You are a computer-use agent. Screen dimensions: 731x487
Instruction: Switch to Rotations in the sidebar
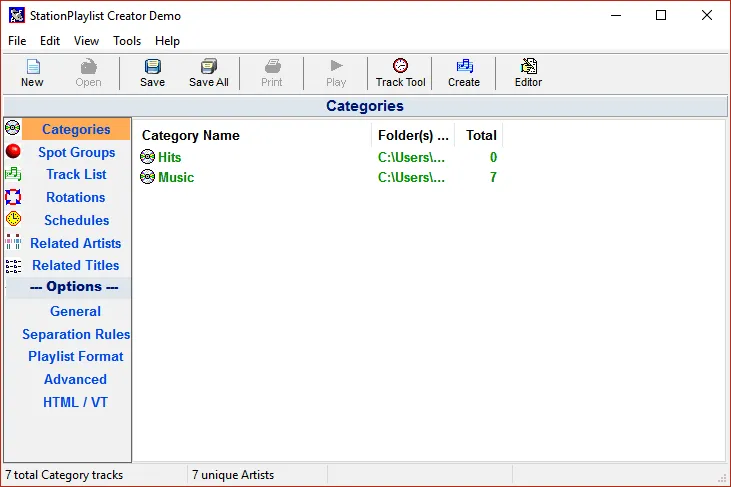point(76,198)
